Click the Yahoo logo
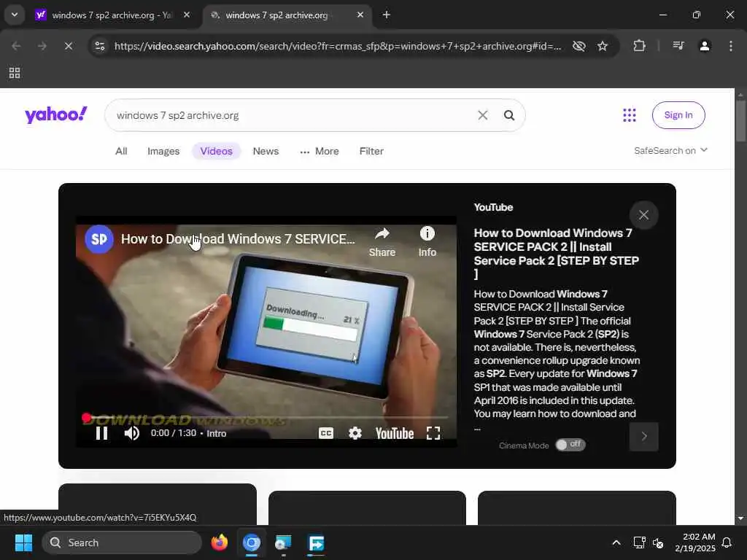The image size is (747, 560). click(x=56, y=114)
